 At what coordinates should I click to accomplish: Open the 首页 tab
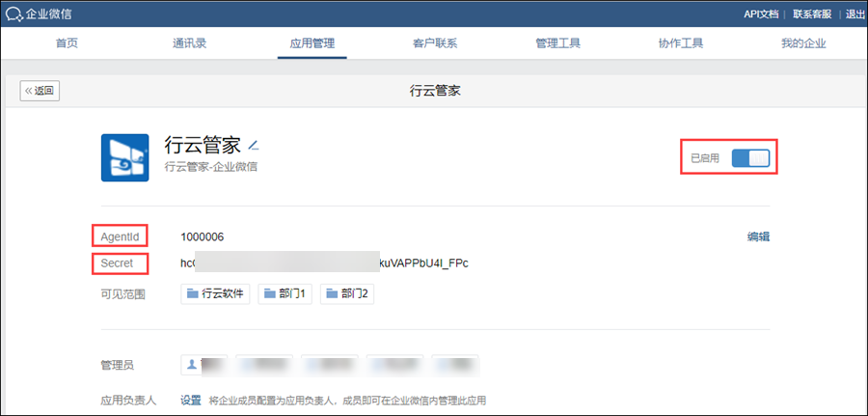click(x=67, y=43)
